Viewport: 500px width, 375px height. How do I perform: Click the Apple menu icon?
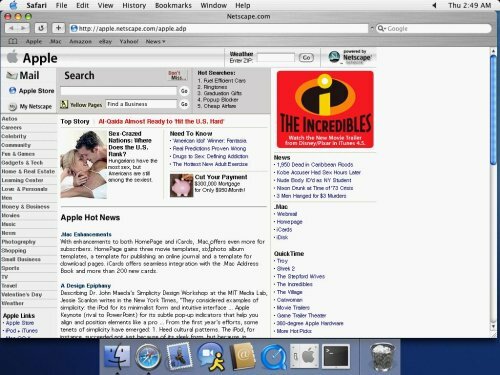[x=13, y=5]
